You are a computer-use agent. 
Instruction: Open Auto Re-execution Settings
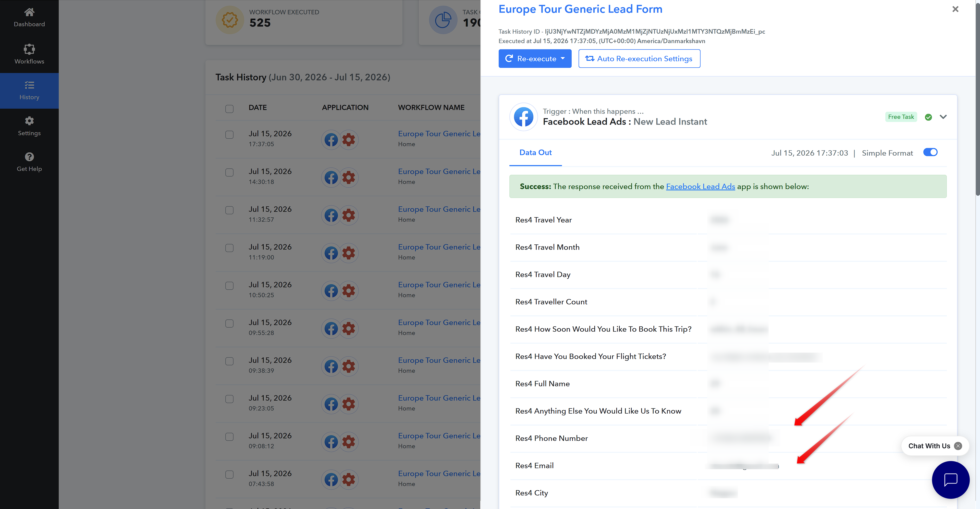coord(639,59)
